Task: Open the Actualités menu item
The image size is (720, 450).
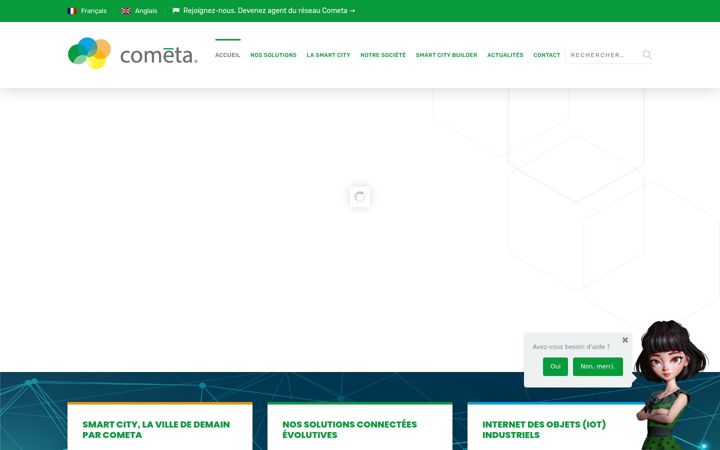Action: pyautogui.click(x=505, y=55)
